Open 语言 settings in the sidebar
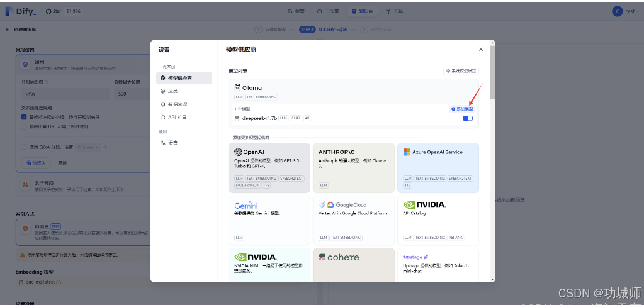The width and height of the screenshot is (644, 305). (184, 143)
